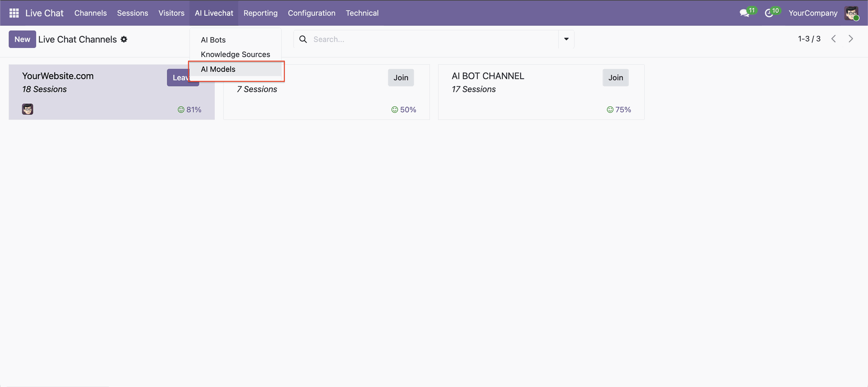Click operator avatar on YourWebsite.com card
868x387 pixels.
tap(28, 109)
